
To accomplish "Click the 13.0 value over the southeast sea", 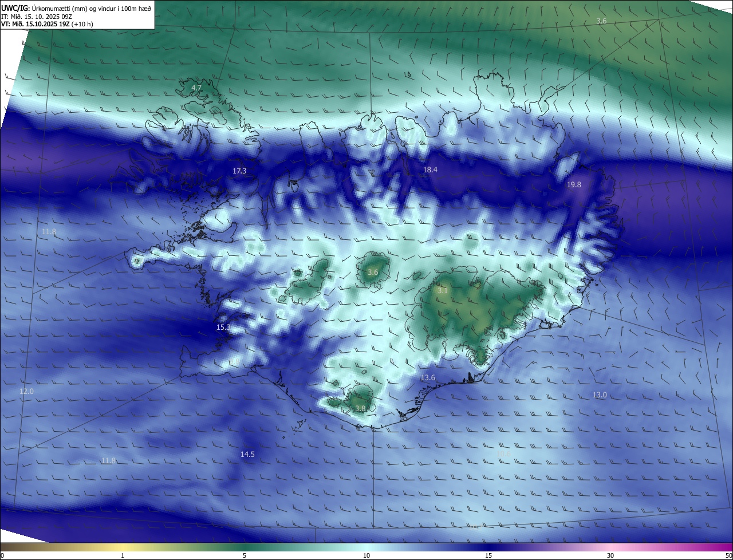I will [600, 395].
